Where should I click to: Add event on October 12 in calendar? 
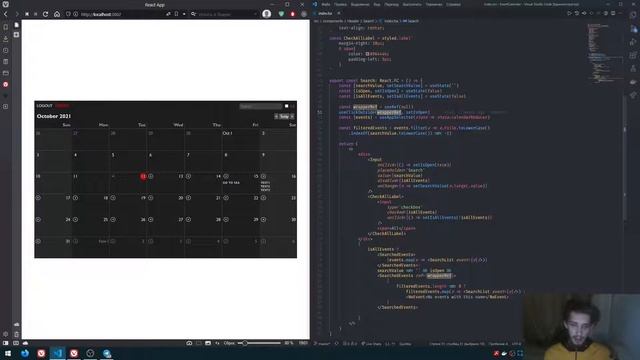[x=151, y=176]
